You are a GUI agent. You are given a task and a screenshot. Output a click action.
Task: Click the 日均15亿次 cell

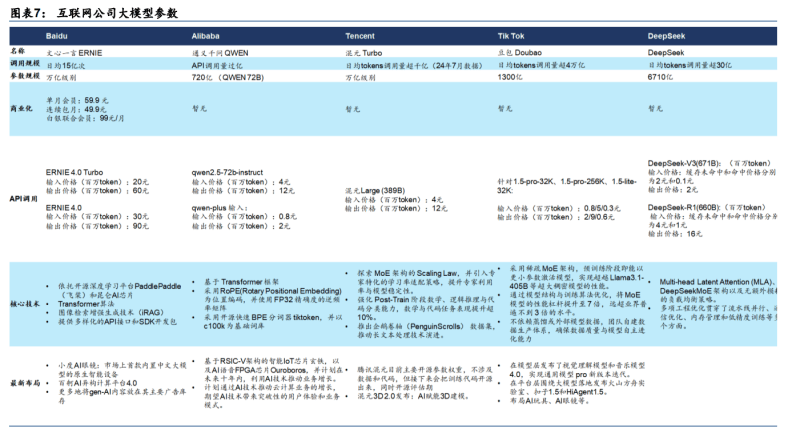66,65
